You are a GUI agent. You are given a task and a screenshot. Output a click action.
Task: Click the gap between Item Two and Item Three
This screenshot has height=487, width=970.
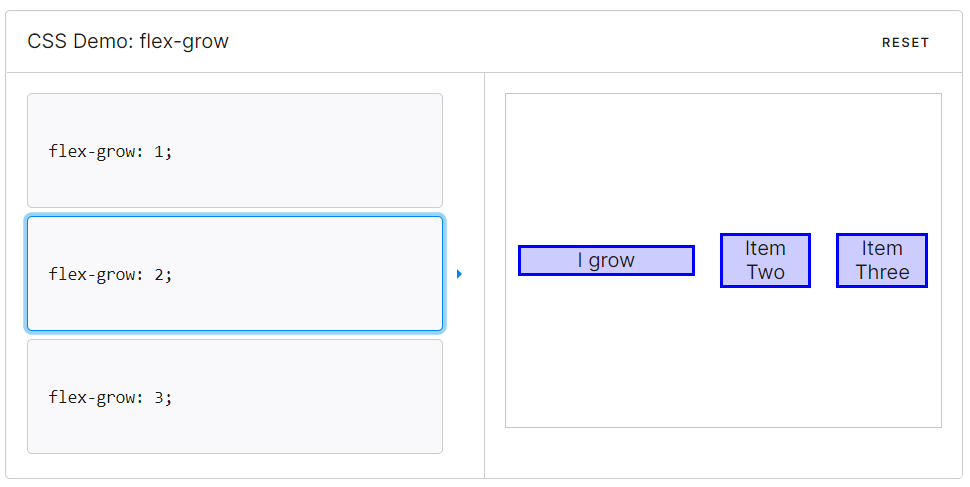tap(823, 261)
